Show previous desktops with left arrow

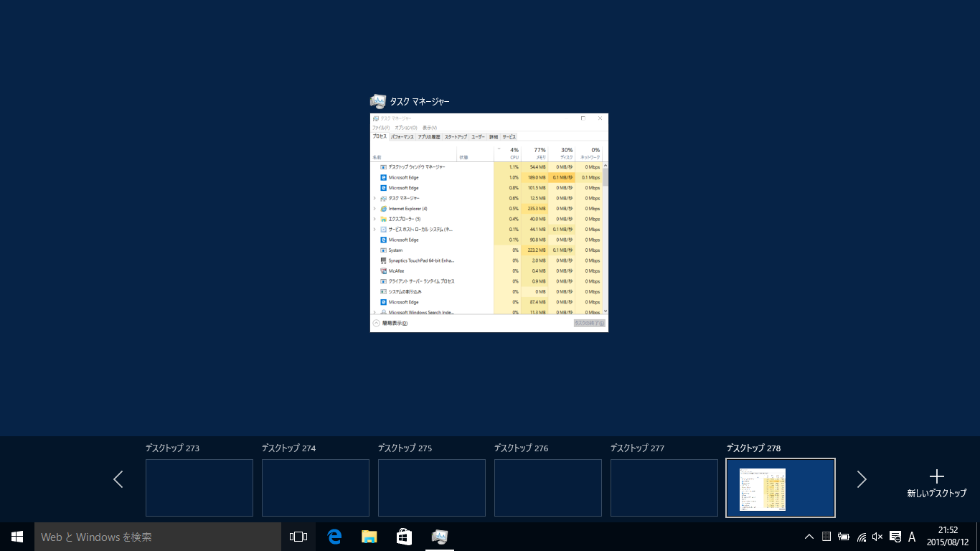(118, 479)
